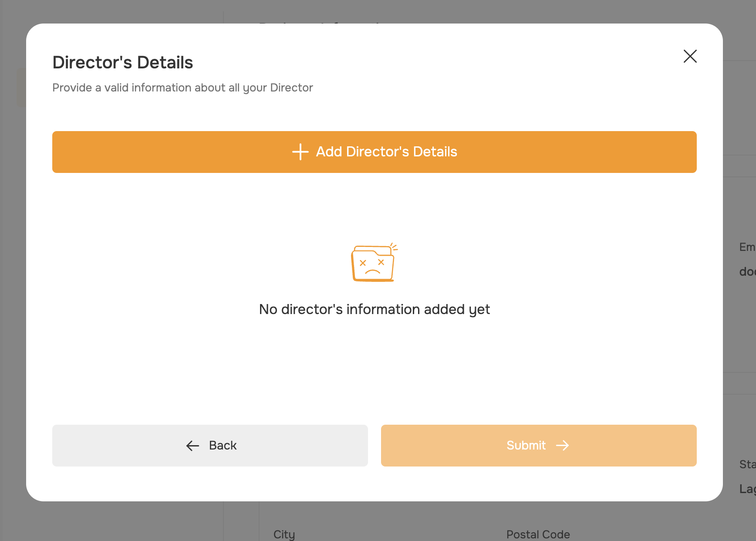
Task: Click the City label behind the dialog
Action: [284, 534]
